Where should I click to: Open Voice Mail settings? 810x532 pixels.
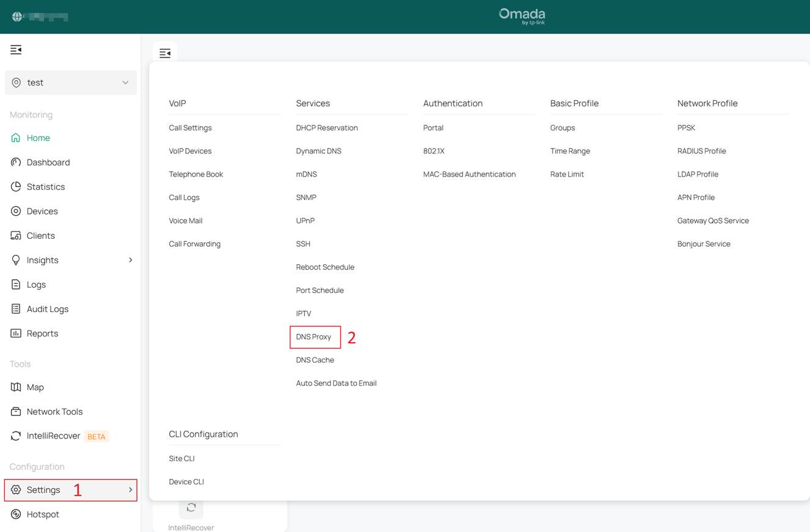point(185,220)
